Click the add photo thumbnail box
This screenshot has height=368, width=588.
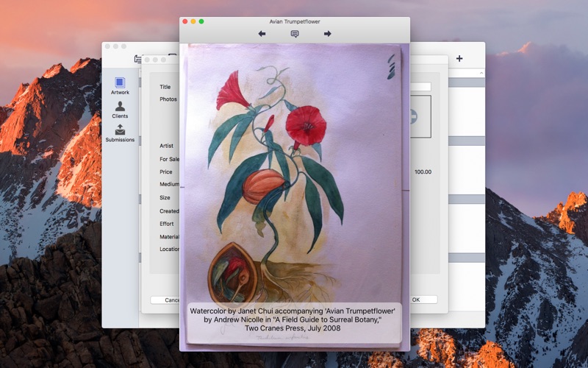click(420, 116)
